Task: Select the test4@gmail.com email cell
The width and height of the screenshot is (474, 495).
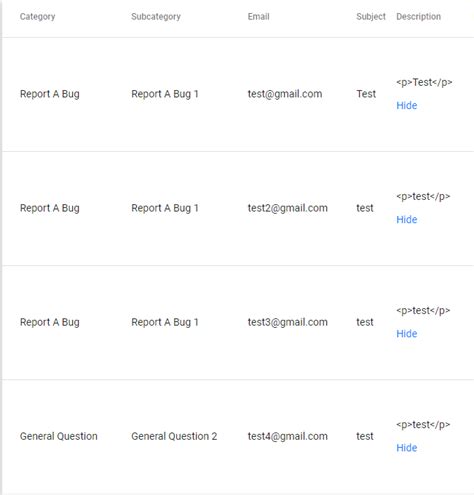Action: click(x=287, y=436)
